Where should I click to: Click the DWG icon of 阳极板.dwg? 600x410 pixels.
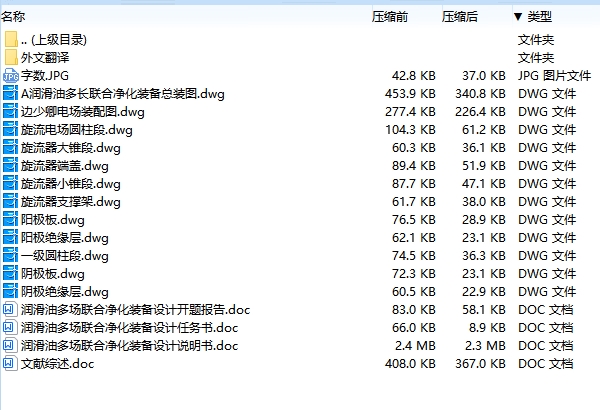(11, 220)
